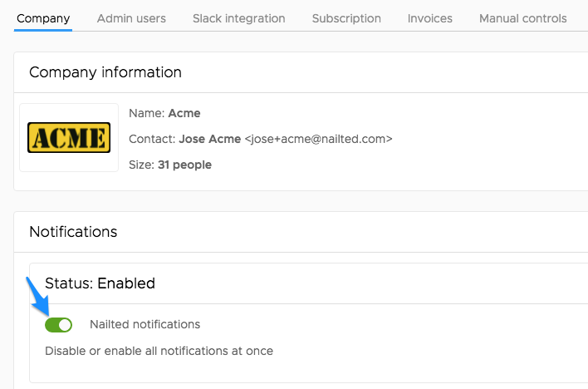The width and height of the screenshot is (588, 389).
Task: Click the Nailted notifications label text
Action: (145, 324)
